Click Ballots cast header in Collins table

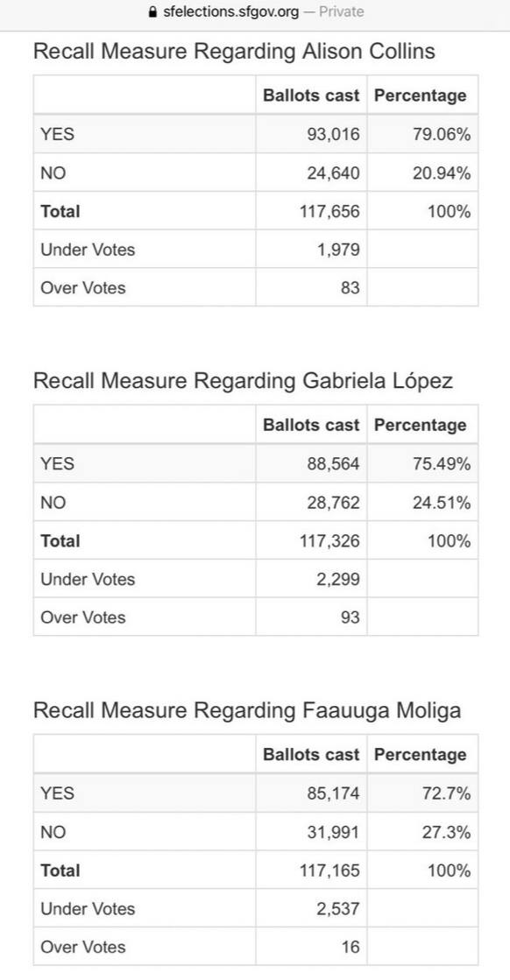tap(311, 95)
